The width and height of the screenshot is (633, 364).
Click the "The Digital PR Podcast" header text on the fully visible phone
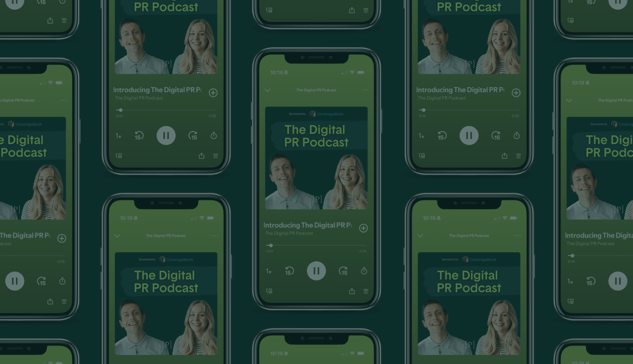tap(316, 90)
